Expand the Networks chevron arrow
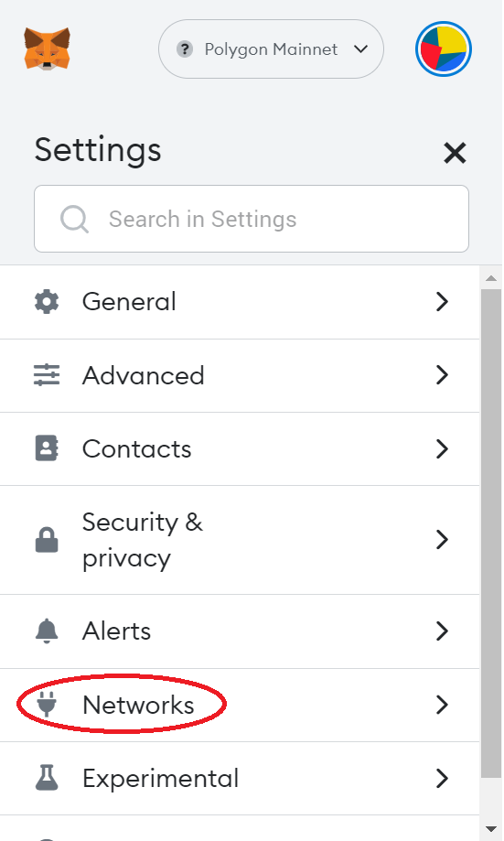 point(442,705)
